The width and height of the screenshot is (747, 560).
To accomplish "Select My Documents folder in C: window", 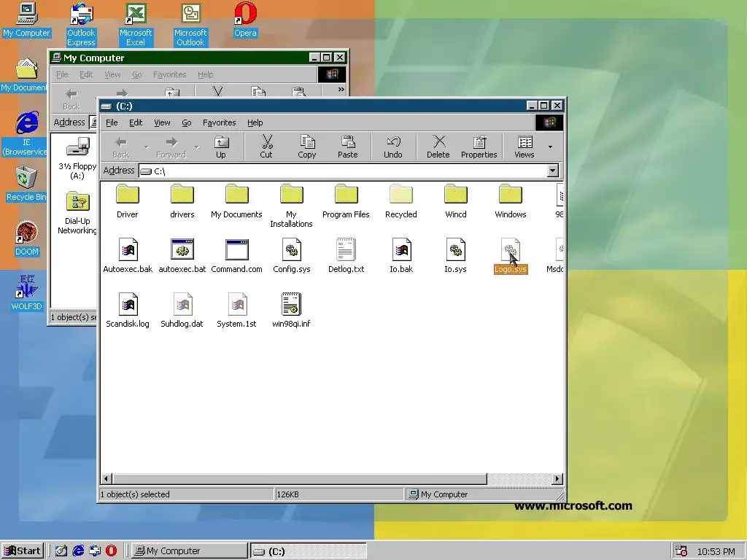I will [237, 201].
